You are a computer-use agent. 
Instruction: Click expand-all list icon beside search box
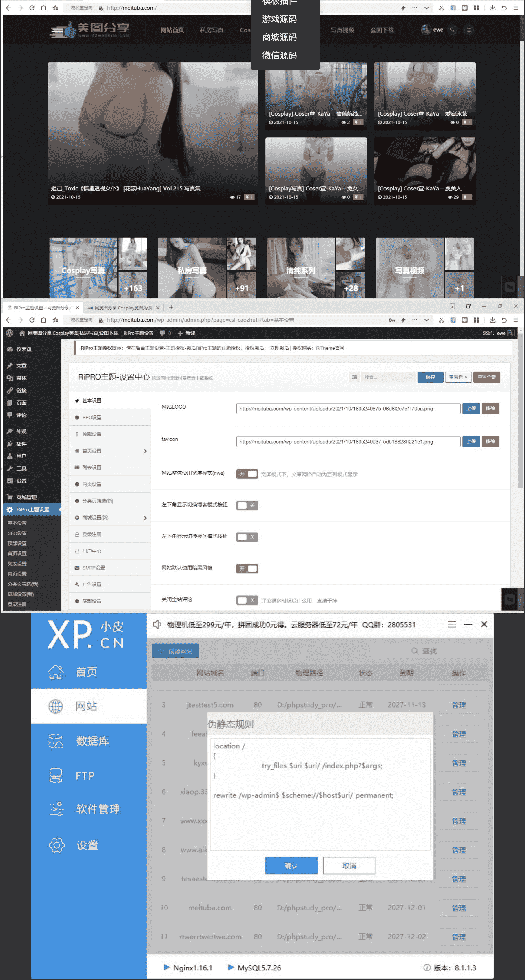354,377
